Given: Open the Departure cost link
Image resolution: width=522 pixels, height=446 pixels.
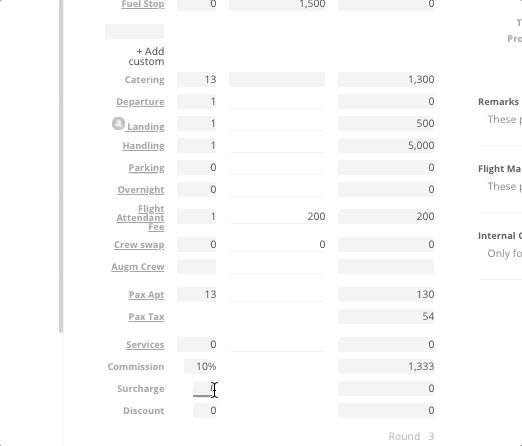Looking at the screenshot, I should 140,102.
